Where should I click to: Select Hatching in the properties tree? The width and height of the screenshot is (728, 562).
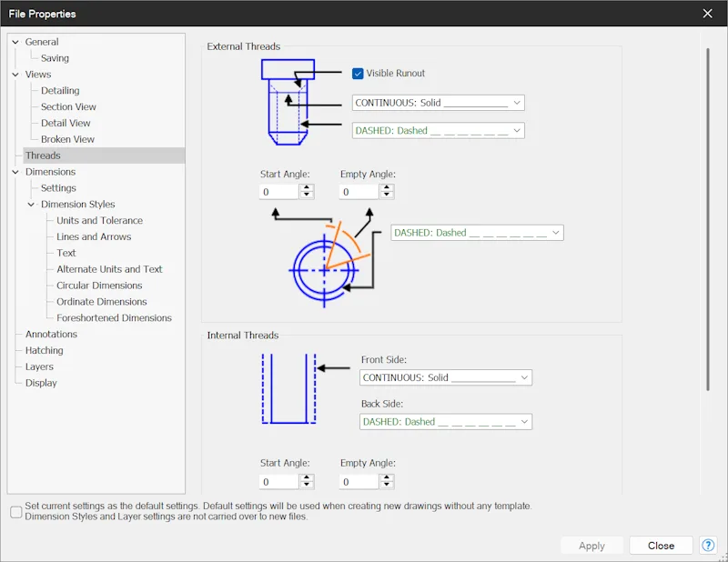(x=44, y=350)
